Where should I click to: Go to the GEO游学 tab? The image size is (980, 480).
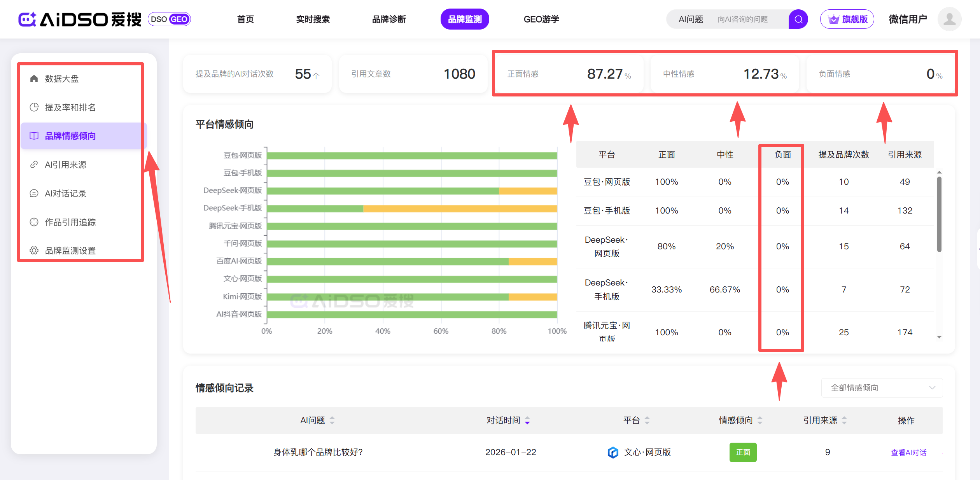click(x=541, y=19)
